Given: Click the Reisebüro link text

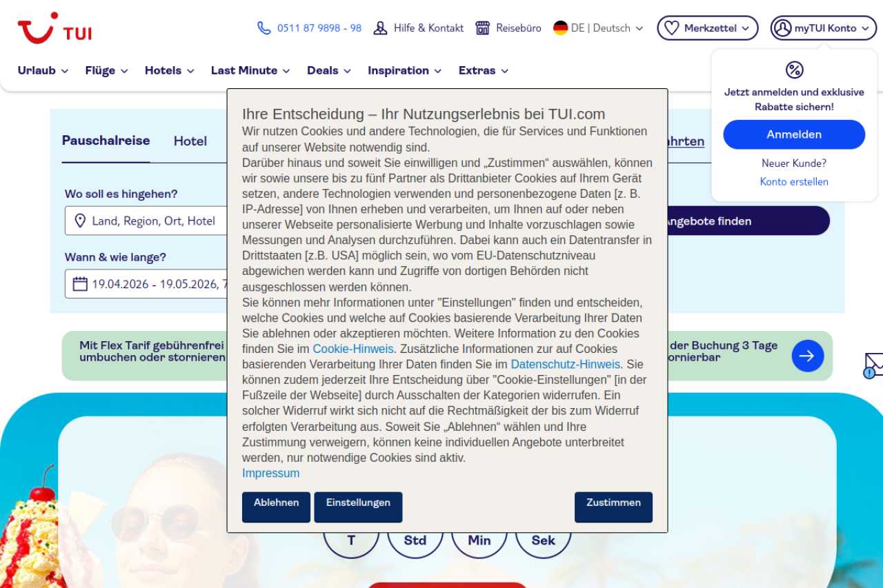Looking at the screenshot, I should click(x=519, y=28).
